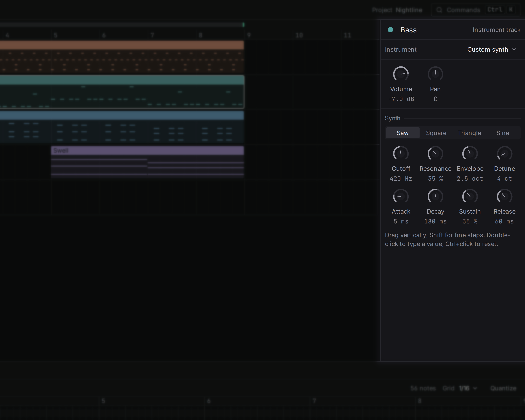The height and width of the screenshot is (420, 525).
Task: Select the Triangle waveform
Action: click(x=470, y=133)
